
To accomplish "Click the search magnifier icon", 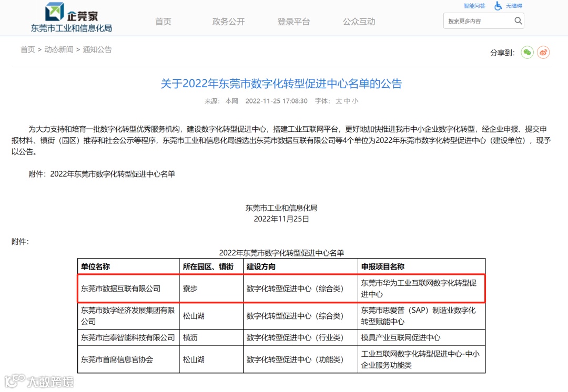I will [518, 21].
